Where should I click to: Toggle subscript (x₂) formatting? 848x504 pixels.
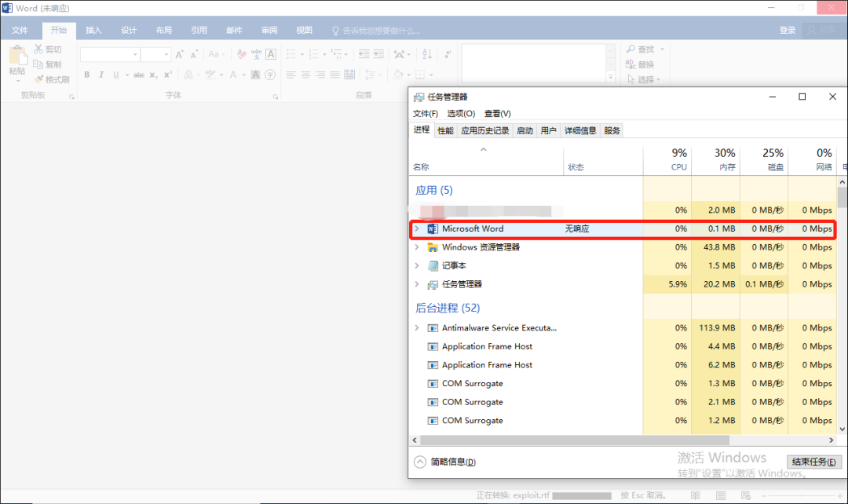[153, 75]
